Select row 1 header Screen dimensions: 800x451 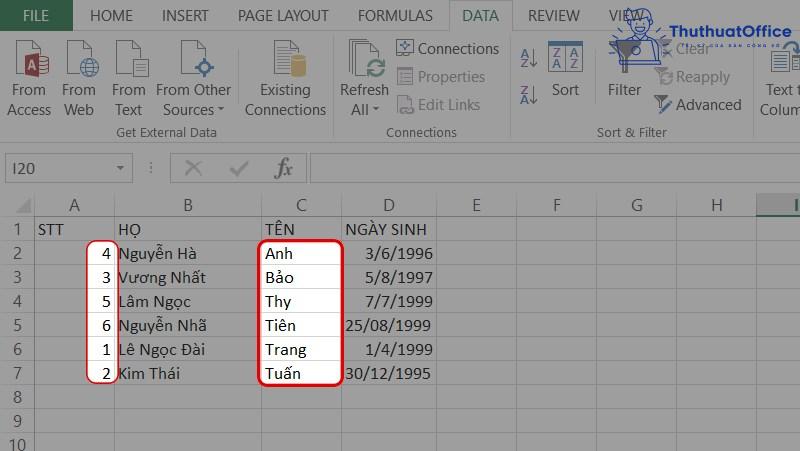pos(17,230)
